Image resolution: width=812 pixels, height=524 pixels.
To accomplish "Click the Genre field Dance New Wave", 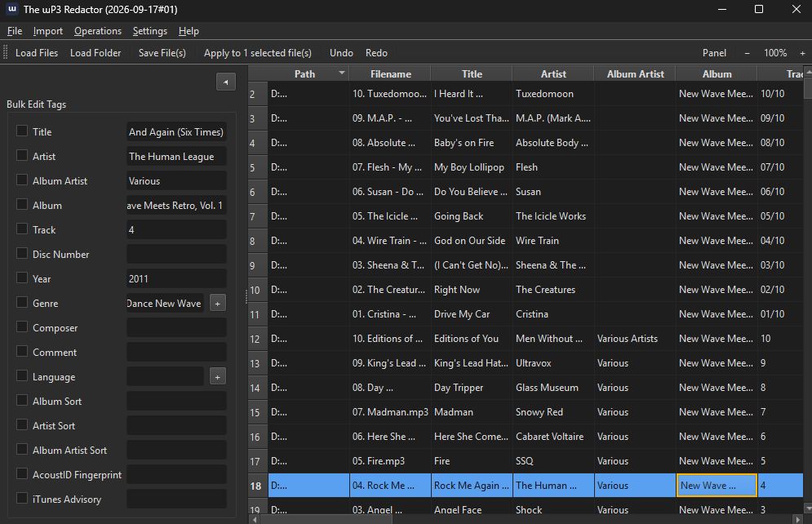I will [x=165, y=304].
